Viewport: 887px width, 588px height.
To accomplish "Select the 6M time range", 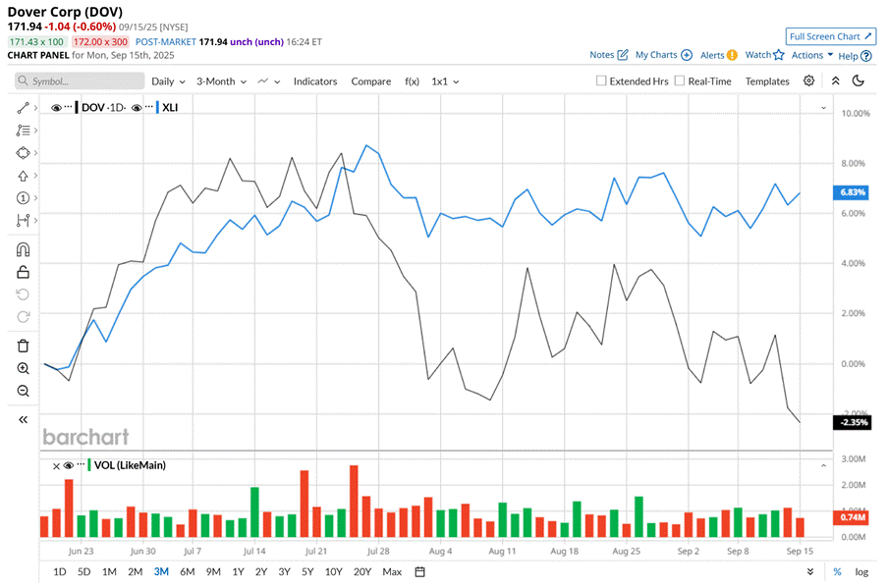I will pos(188,571).
